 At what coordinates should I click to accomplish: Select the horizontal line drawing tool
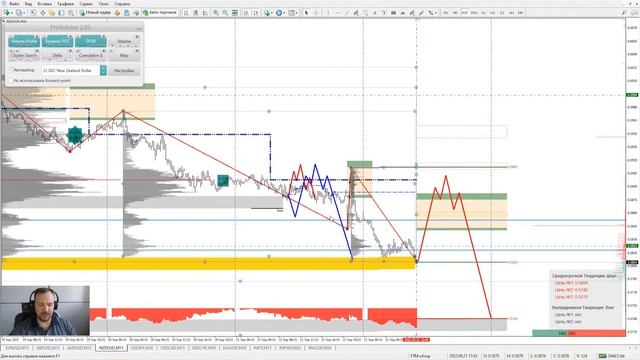338,13
